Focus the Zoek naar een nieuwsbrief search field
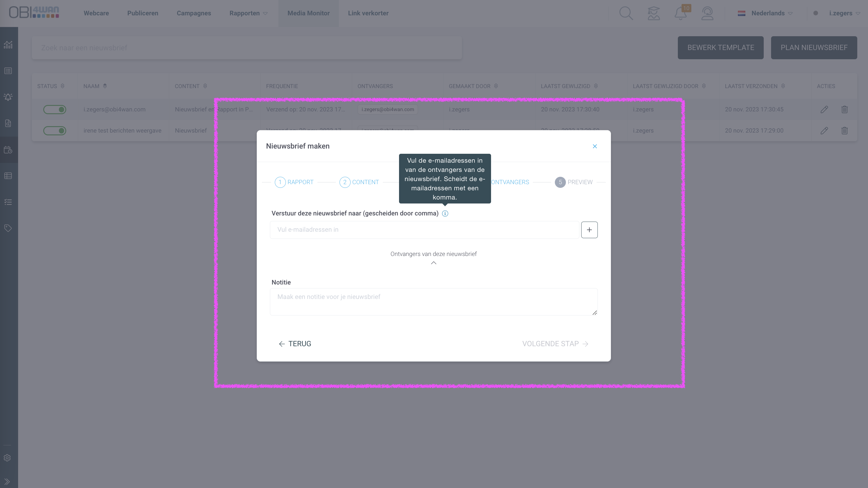 pos(247,48)
